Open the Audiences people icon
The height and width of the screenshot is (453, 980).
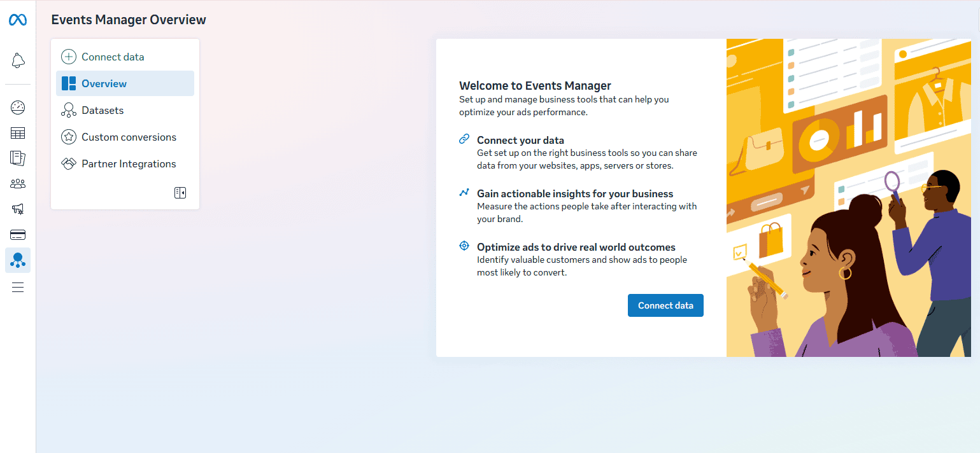pos(18,184)
